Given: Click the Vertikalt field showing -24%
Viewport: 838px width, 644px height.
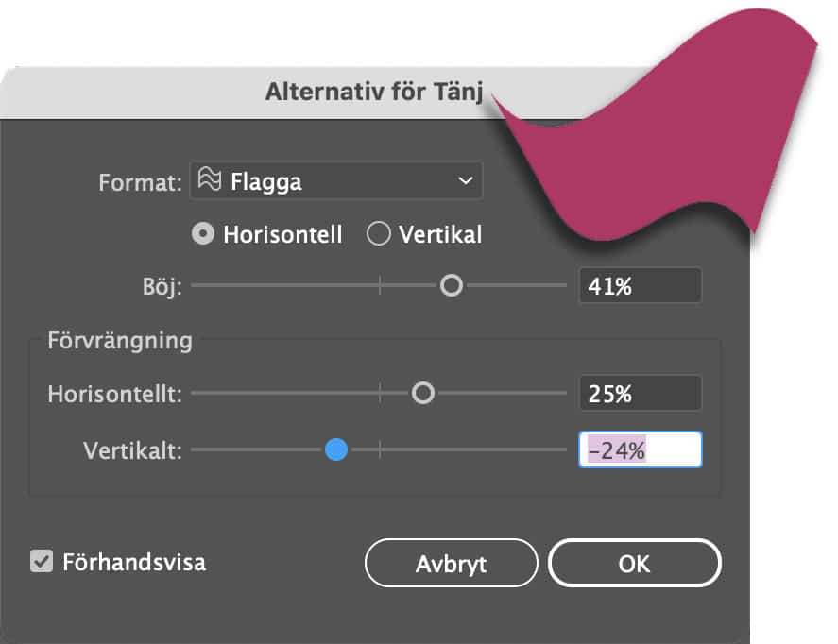Looking at the screenshot, I should point(640,450).
